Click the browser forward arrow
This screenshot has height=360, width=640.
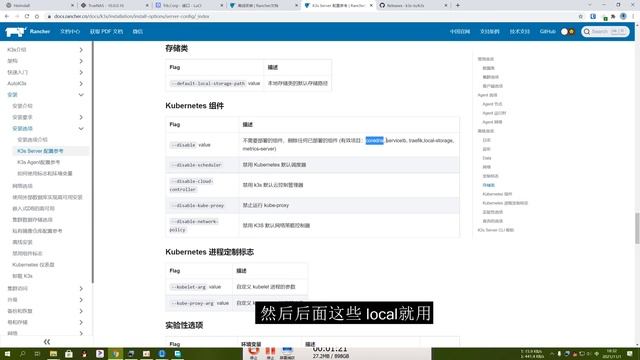click(17, 16)
